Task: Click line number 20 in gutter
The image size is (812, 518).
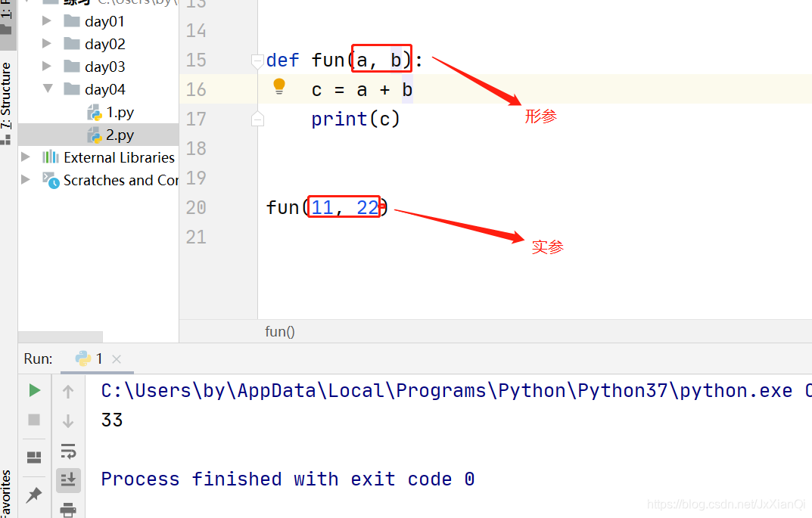Action: [x=196, y=207]
